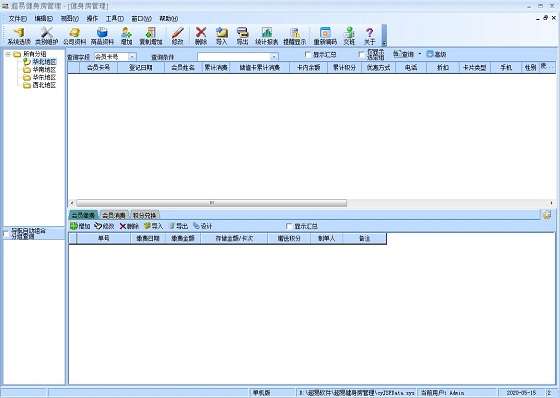The image size is (560, 398).
Task: Click the red X 删除 toolbar icon
Action: click(201, 36)
